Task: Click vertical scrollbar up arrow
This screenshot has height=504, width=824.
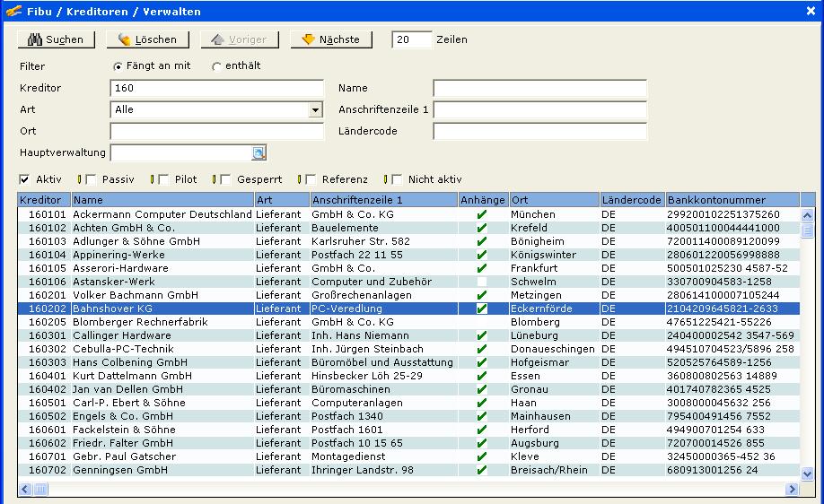Action: 808,214
